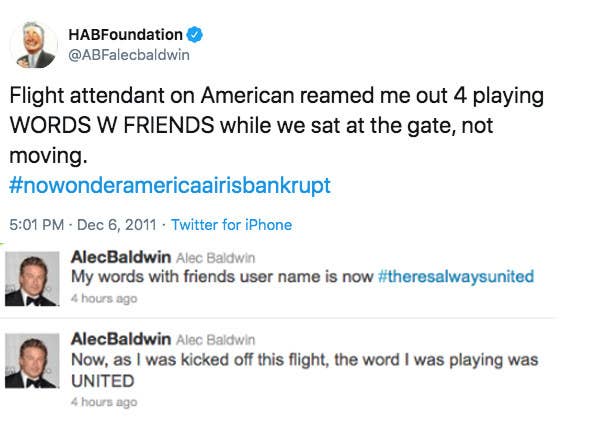Open the #theresalwaysunited hashtag
Viewport: 608px width, 421px height.
456,276
